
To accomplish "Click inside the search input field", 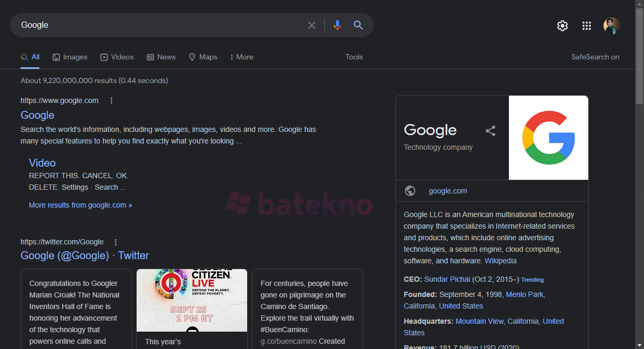I will tap(158, 25).
